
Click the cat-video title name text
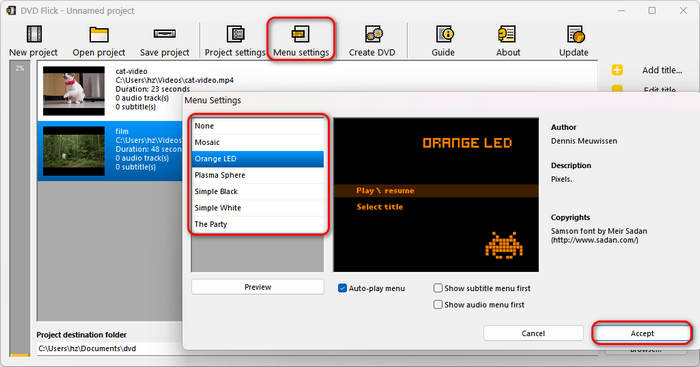[x=131, y=71]
